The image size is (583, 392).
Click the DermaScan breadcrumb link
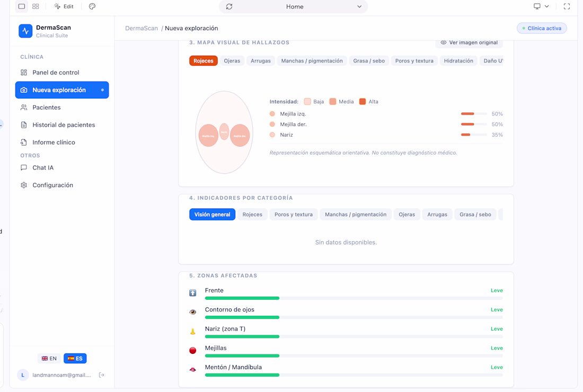point(142,28)
